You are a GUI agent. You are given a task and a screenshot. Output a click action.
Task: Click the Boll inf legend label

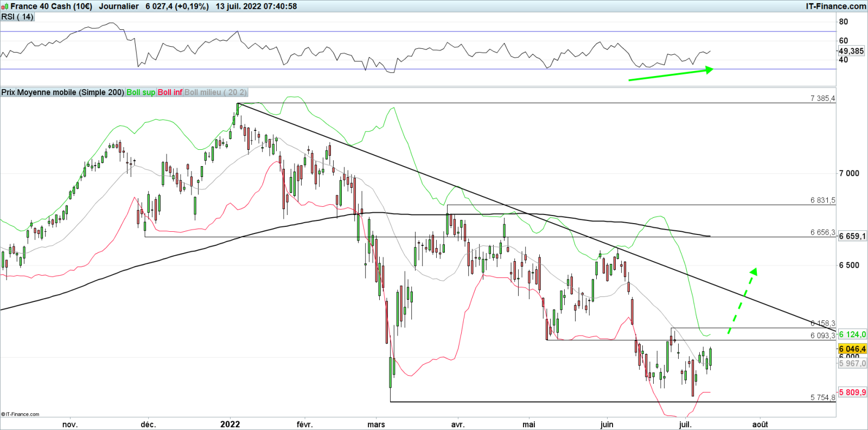click(x=170, y=92)
